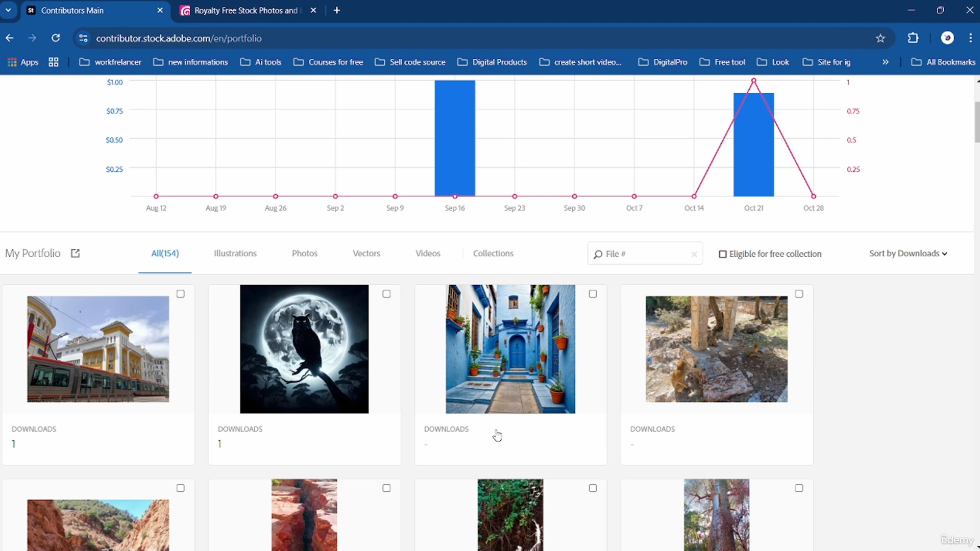The height and width of the screenshot is (551, 980).
Task: Select the tall tree trunk photo checkbox
Action: click(x=799, y=488)
